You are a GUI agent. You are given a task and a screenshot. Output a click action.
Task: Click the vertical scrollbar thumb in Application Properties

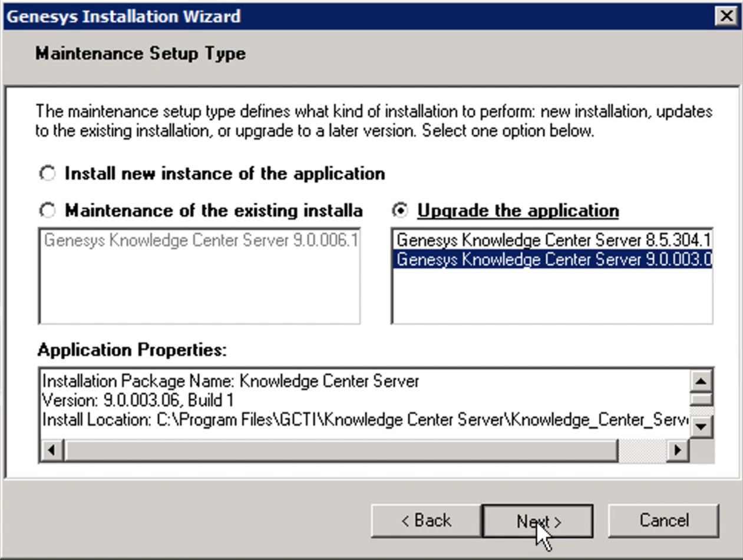click(x=701, y=399)
